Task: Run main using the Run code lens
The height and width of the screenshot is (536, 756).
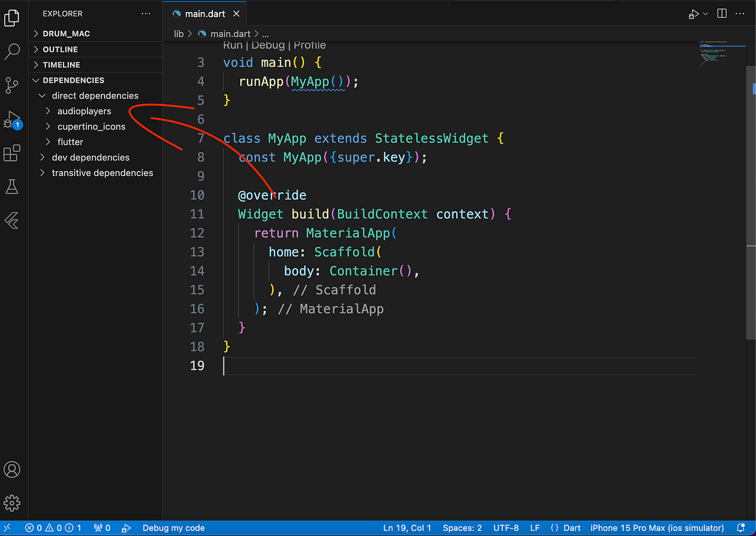Action: [232, 45]
